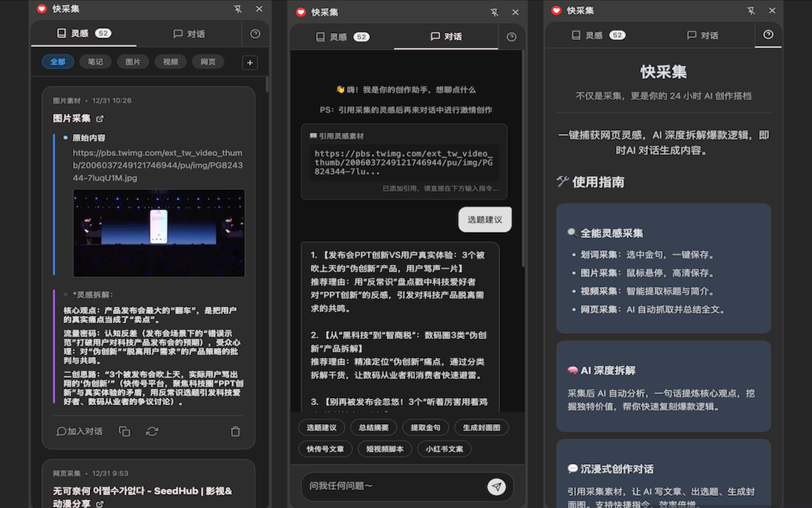The height and width of the screenshot is (508, 812).
Task: Click 加入对话 on the 图片采集 card
Action: pos(79,431)
